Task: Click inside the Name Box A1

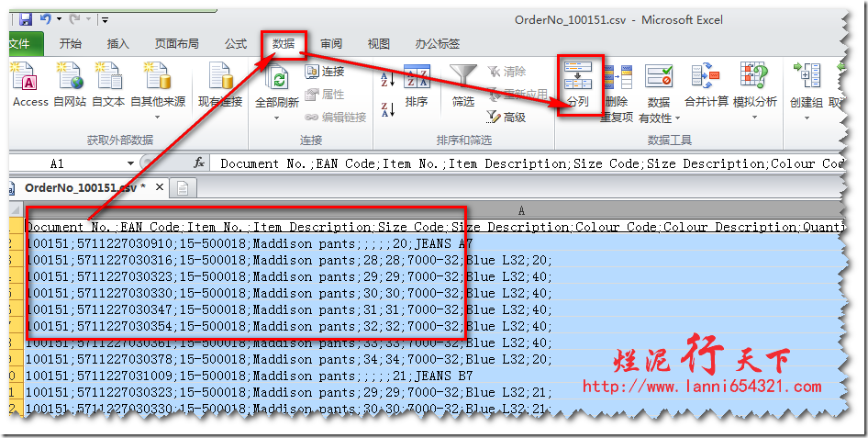Action: pyautogui.click(x=57, y=163)
